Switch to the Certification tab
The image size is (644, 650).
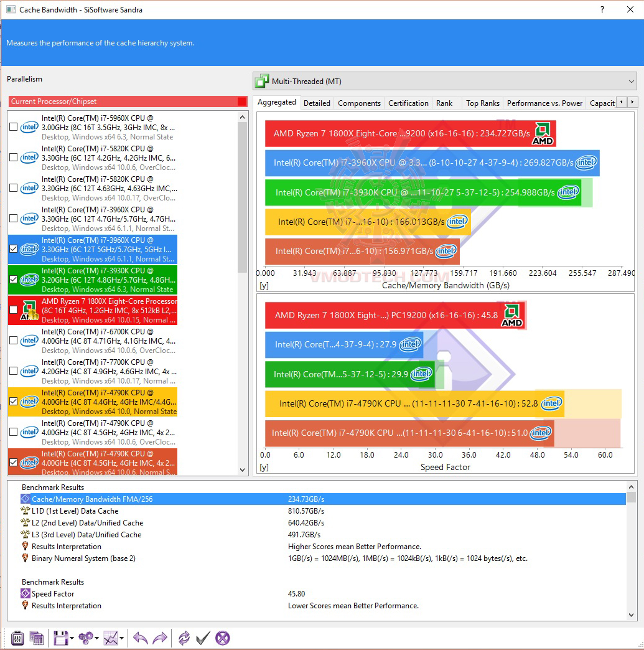click(408, 103)
